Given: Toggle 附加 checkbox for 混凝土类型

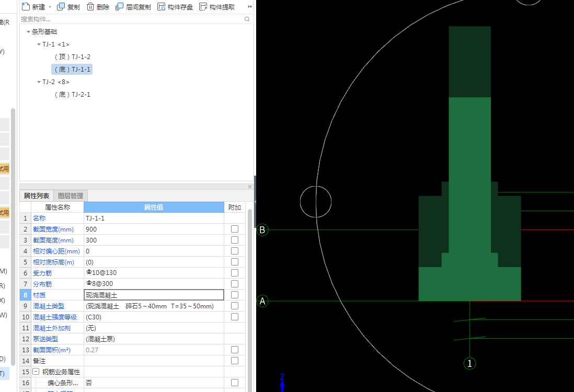Looking at the screenshot, I should [x=235, y=306].
